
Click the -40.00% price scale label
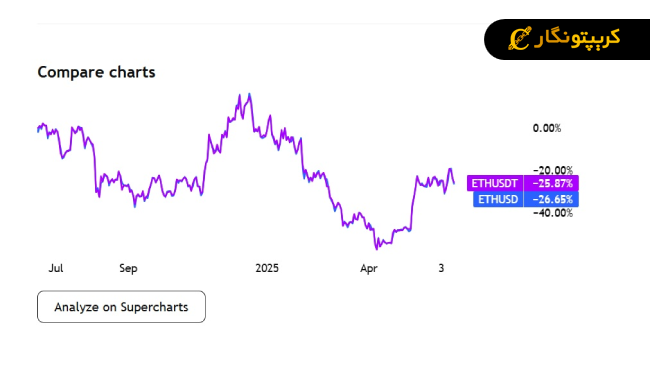click(553, 213)
